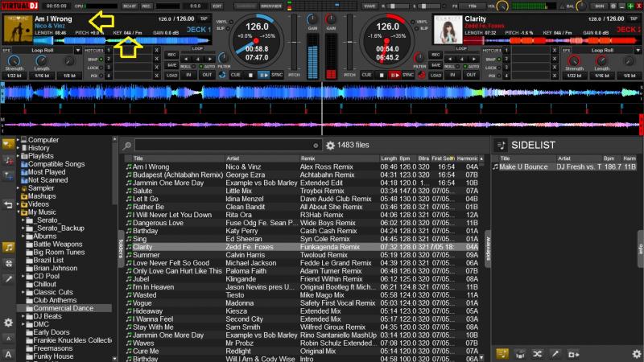Click the sidelist export arrow icon
This screenshot has width=644, height=362.
pos(573,354)
